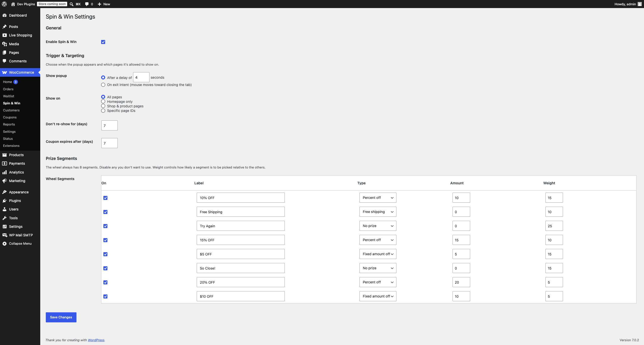Select the Homepage only radio option

point(103,101)
